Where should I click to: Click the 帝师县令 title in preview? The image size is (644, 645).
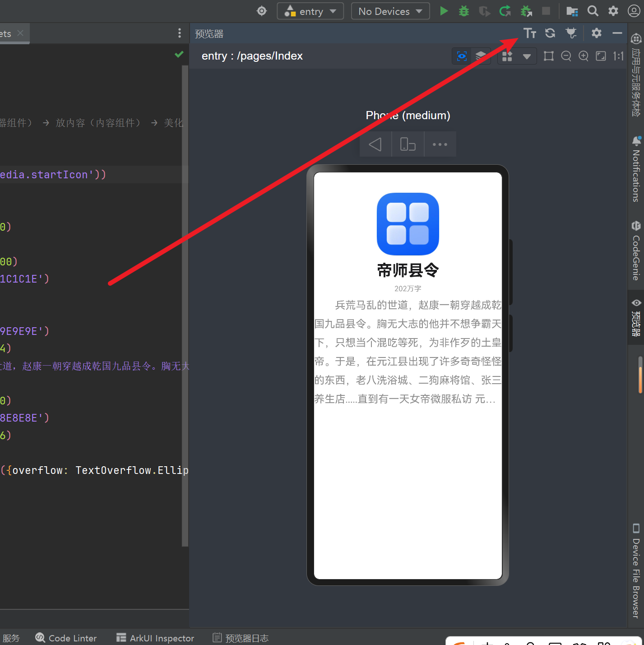coord(408,270)
